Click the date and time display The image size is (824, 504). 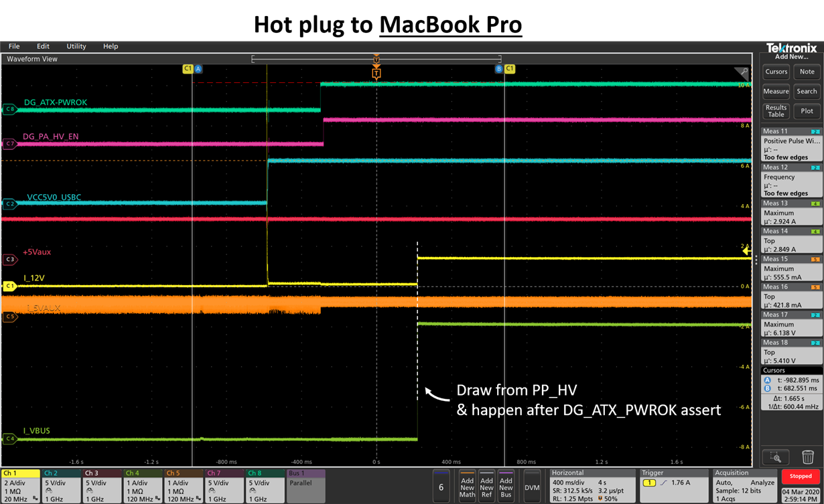coord(801,494)
